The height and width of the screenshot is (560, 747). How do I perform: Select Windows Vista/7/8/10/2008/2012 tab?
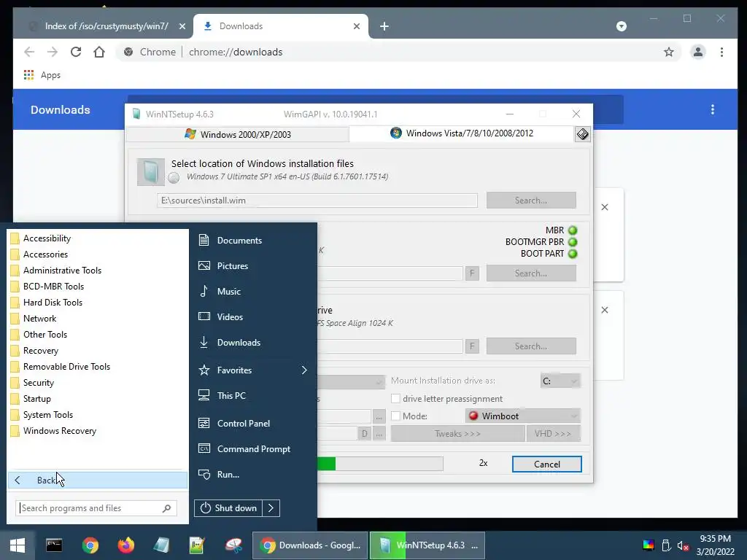[x=462, y=133]
